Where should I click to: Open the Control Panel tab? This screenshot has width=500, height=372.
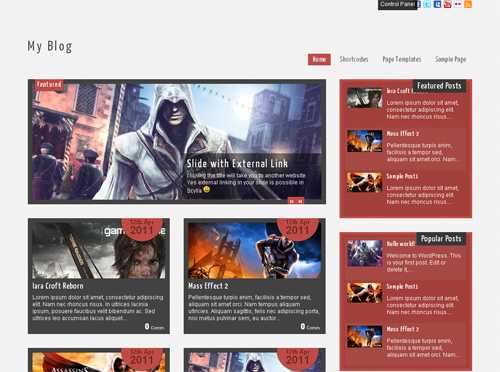(397, 5)
